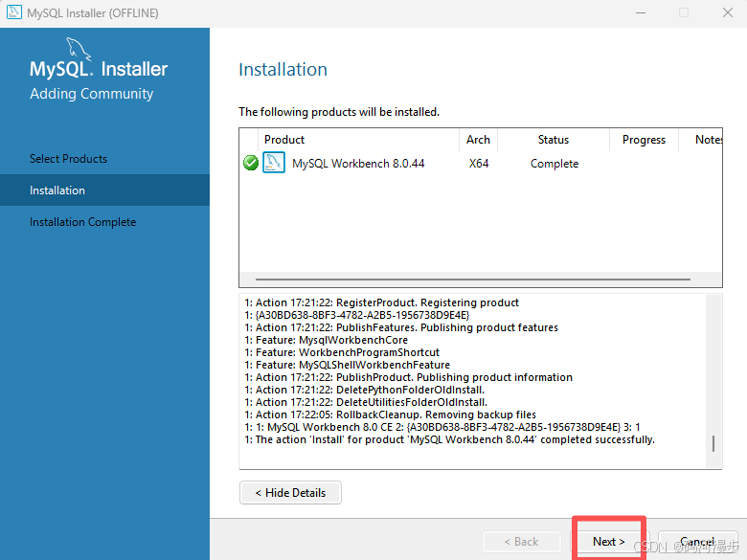This screenshot has width=747, height=560.
Task: Click the green checkmark status icon
Action: pyautogui.click(x=251, y=163)
